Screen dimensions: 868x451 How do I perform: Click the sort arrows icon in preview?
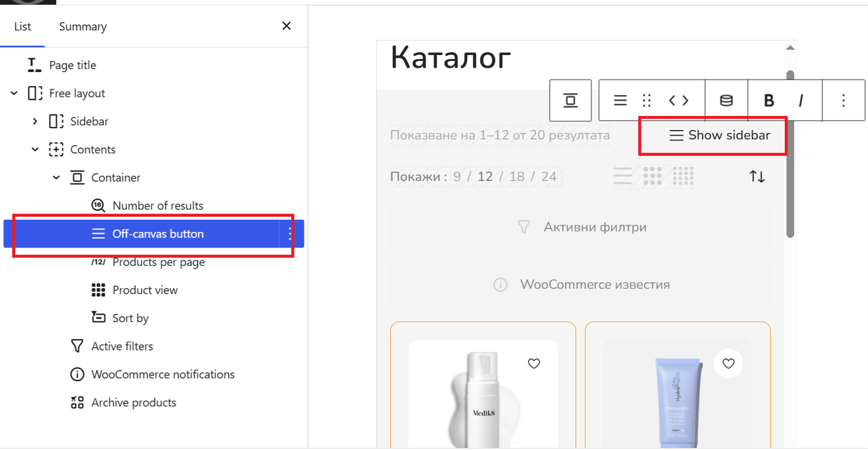[x=757, y=176]
